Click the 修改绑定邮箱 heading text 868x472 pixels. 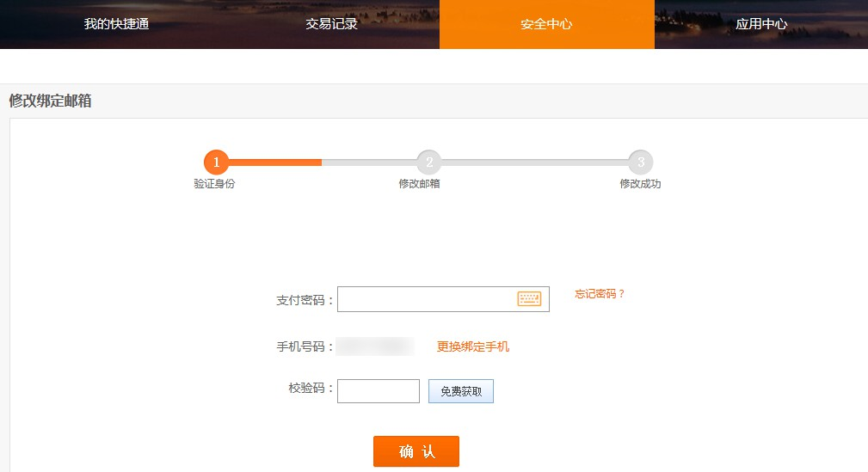(x=51, y=101)
